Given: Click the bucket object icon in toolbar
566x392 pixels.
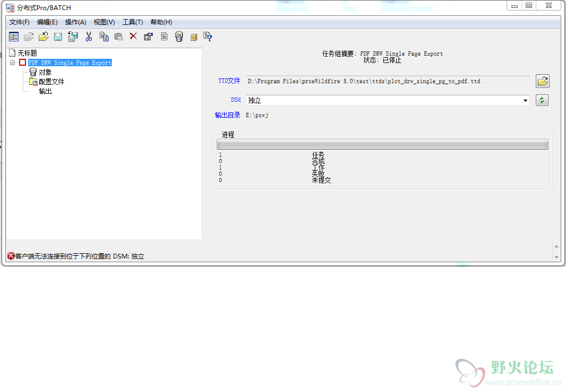Looking at the screenshot, I should pyautogui.click(x=179, y=37).
